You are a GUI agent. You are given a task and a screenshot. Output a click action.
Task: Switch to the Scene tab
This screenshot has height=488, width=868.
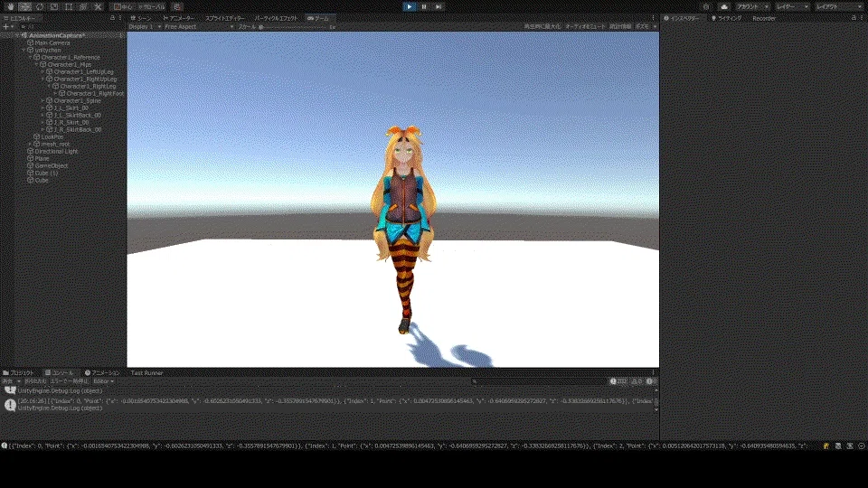141,18
